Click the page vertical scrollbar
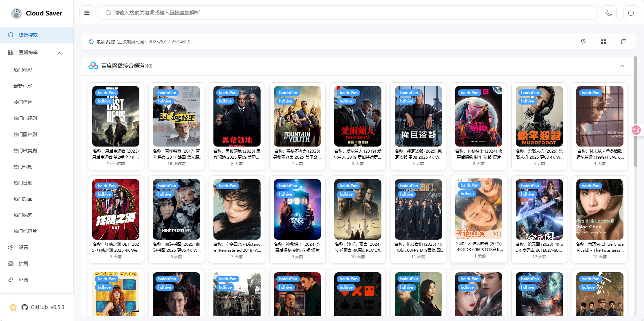 coord(636,112)
